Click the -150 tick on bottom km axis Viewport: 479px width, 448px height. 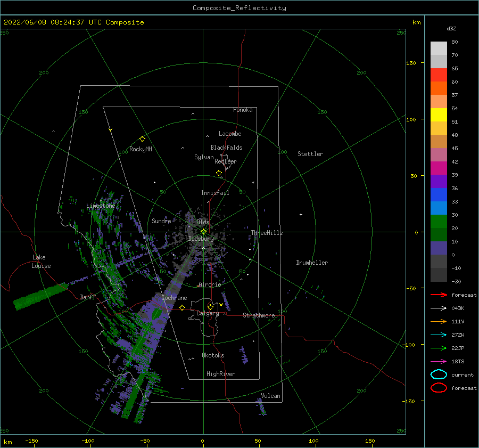click(x=31, y=441)
